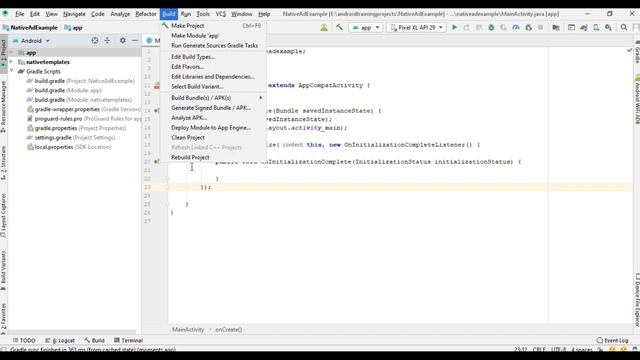Open the Android view dropdown in Project panel
Image resolution: width=640 pixels, height=360 pixels.
[31, 41]
